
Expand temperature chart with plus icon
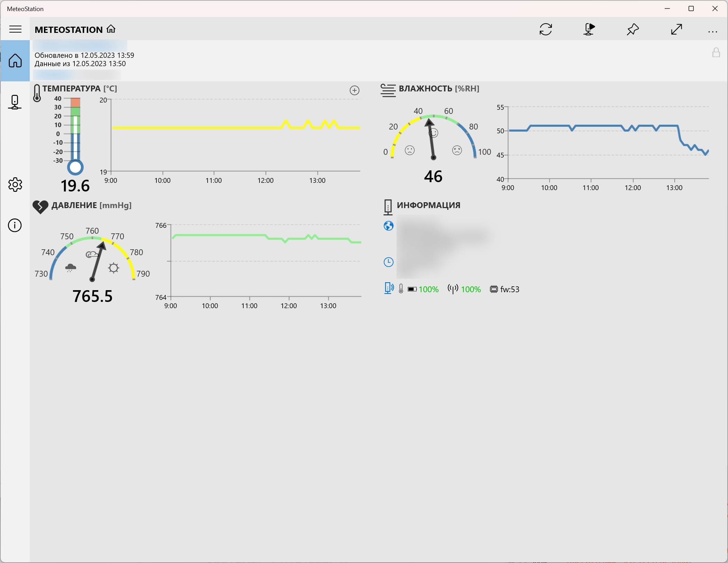click(354, 90)
